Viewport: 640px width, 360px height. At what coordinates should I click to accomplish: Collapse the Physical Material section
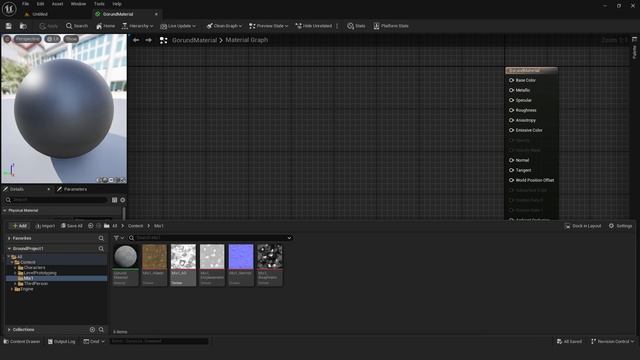5,211
